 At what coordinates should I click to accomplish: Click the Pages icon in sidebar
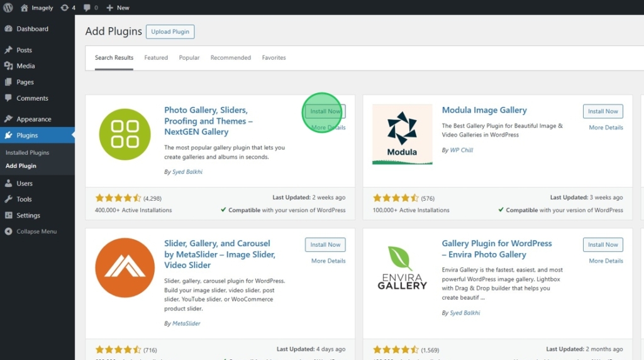[x=9, y=82]
